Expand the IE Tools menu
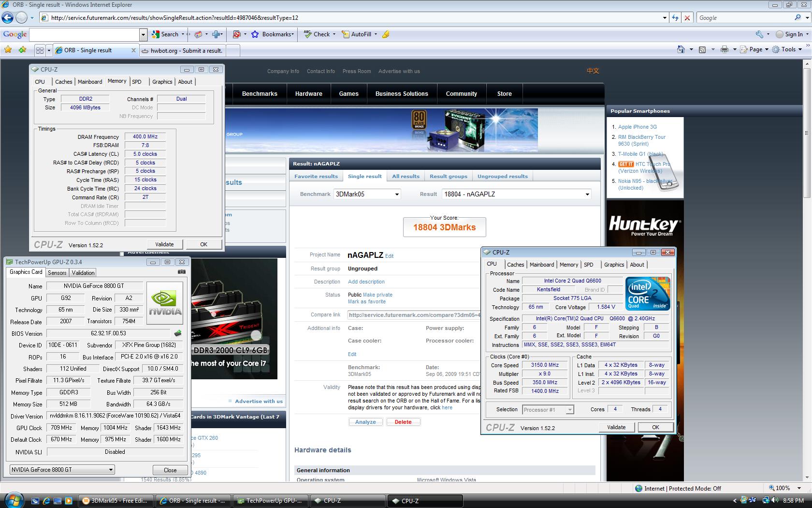 click(787, 49)
